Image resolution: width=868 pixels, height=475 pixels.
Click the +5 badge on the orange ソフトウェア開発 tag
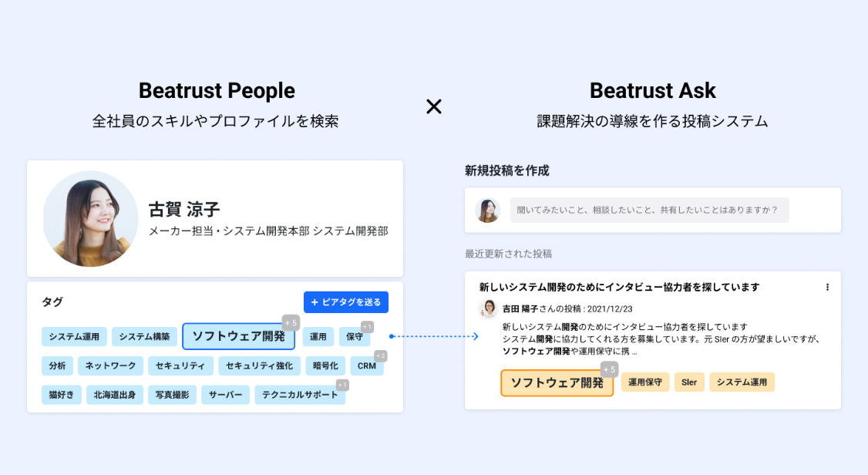pyautogui.click(x=609, y=369)
